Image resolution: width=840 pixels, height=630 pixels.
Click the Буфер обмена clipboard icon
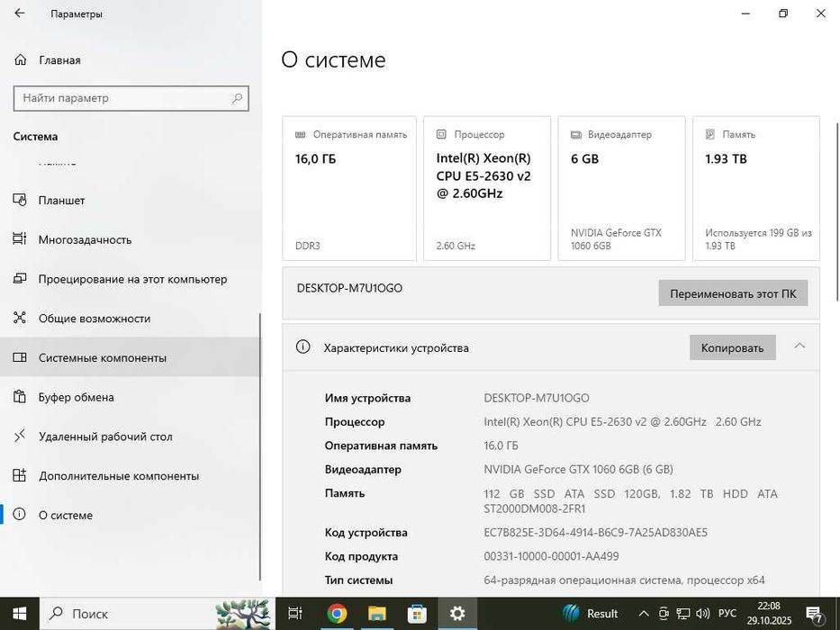[x=20, y=396]
